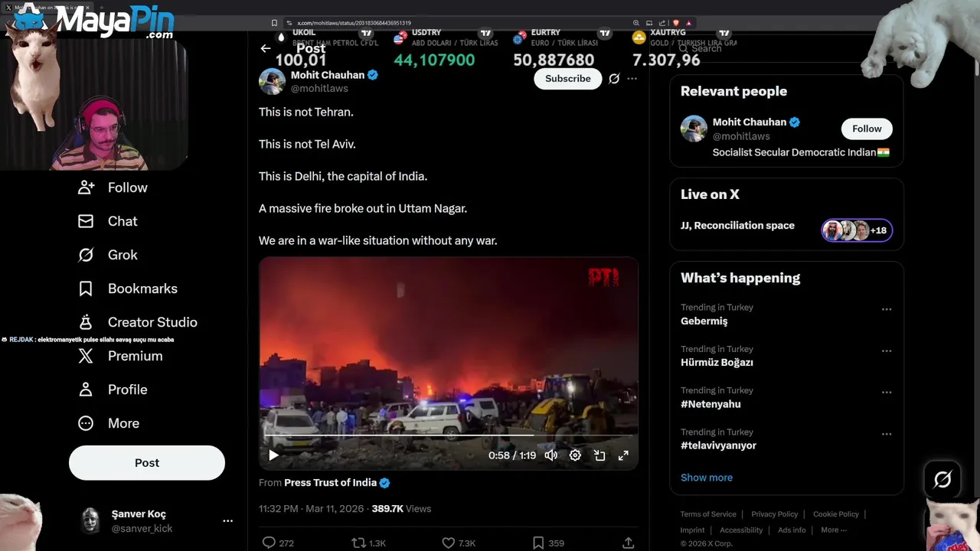Image resolution: width=980 pixels, height=551 pixels.
Task: Seek along the video progress bar
Action: [448, 435]
